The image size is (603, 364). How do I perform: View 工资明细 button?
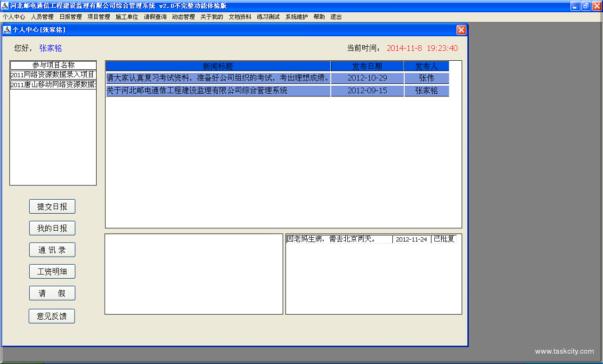(52, 272)
